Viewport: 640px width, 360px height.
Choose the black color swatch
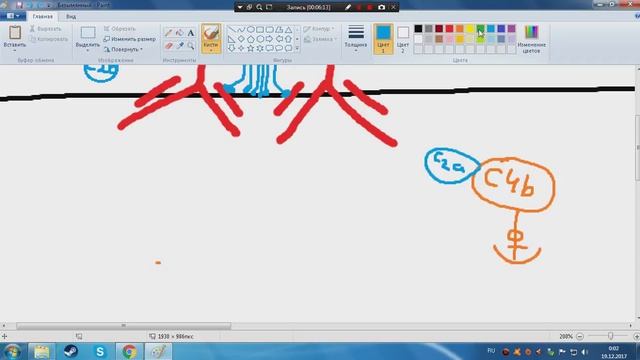[418, 29]
